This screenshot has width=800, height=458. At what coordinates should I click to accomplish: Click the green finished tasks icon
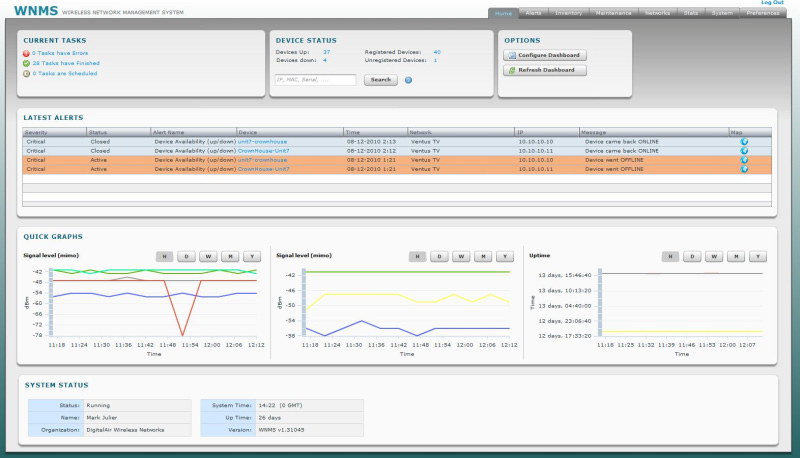pos(26,62)
